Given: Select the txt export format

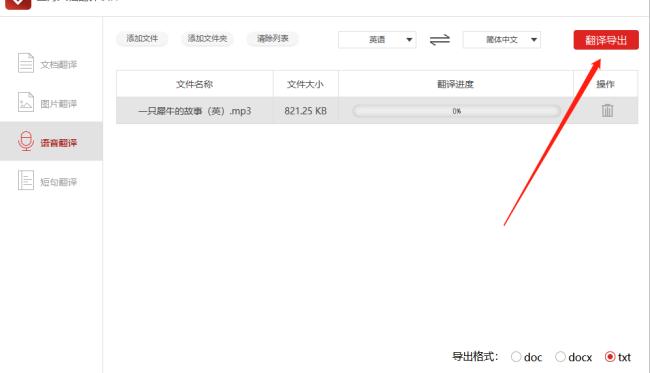Looking at the screenshot, I should tap(610, 357).
